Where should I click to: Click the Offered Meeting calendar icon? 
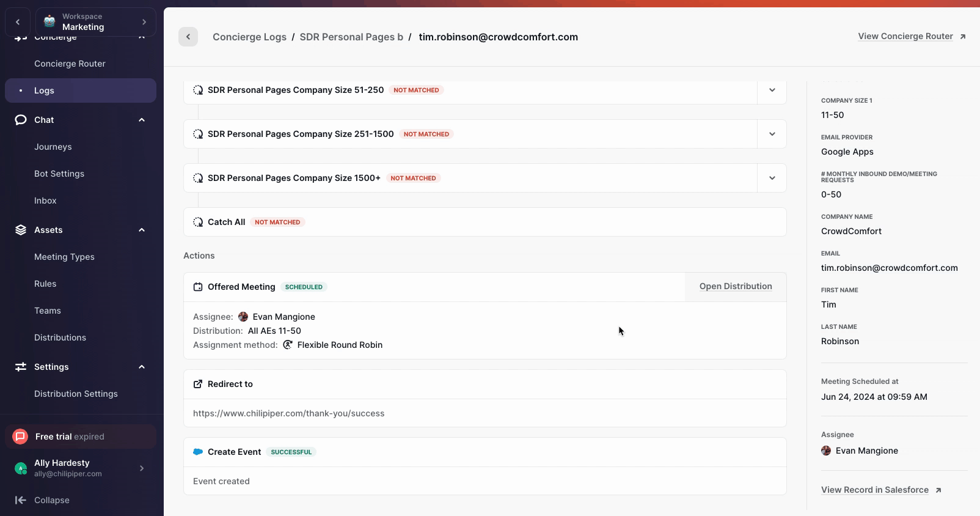tap(198, 287)
